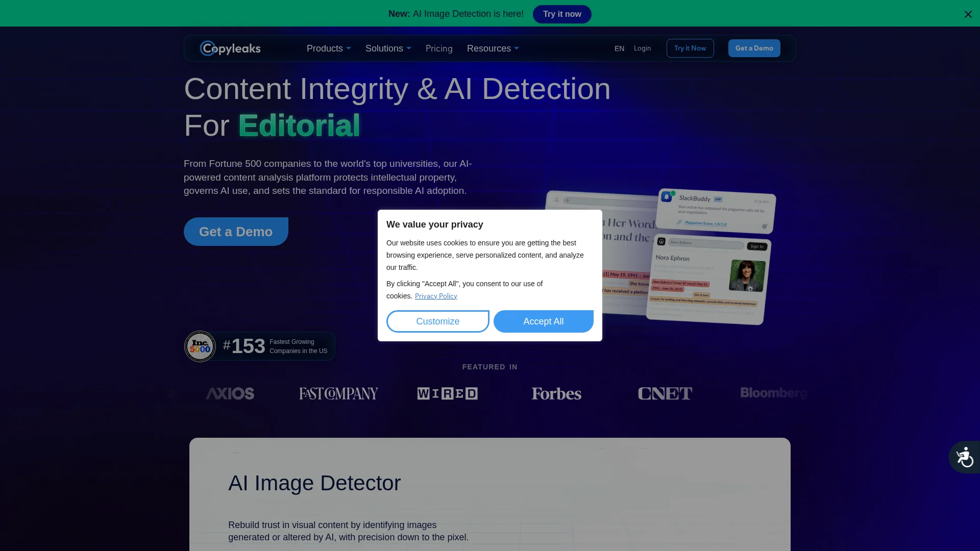The height and width of the screenshot is (551, 980).
Task: Click Customize cookie preferences button
Action: pyautogui.click(x=437, y=321)
